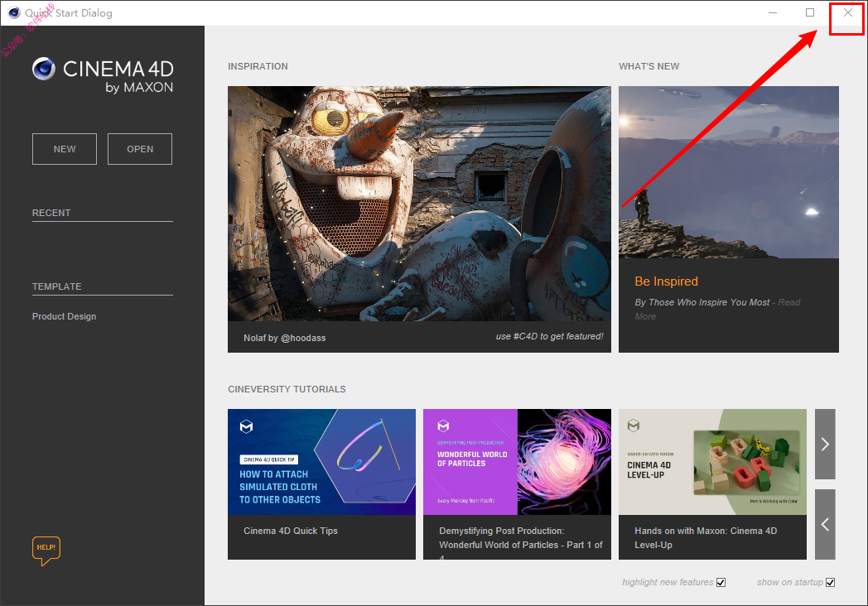
Task: Click the CINEVERSITY TUTORIALS heading
Action: [x=287, y=389]
